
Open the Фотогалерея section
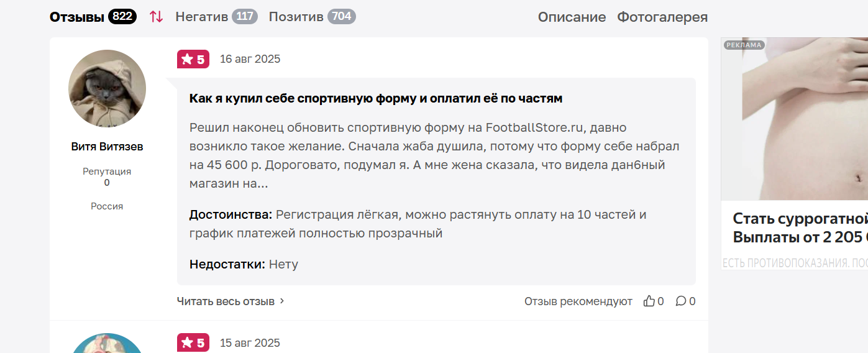[x=662, y=17]
